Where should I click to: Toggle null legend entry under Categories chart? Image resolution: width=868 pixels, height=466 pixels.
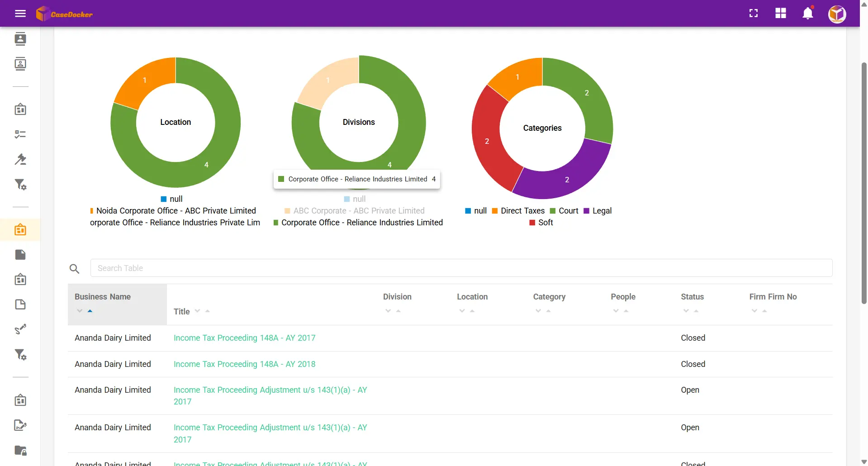click(x=476, y=211)
